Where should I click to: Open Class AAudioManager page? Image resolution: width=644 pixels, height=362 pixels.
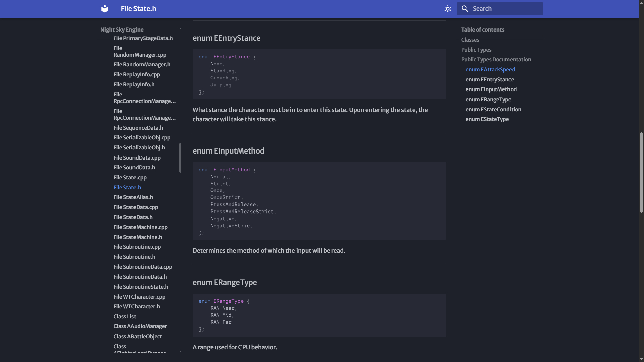tap(140, 326)
